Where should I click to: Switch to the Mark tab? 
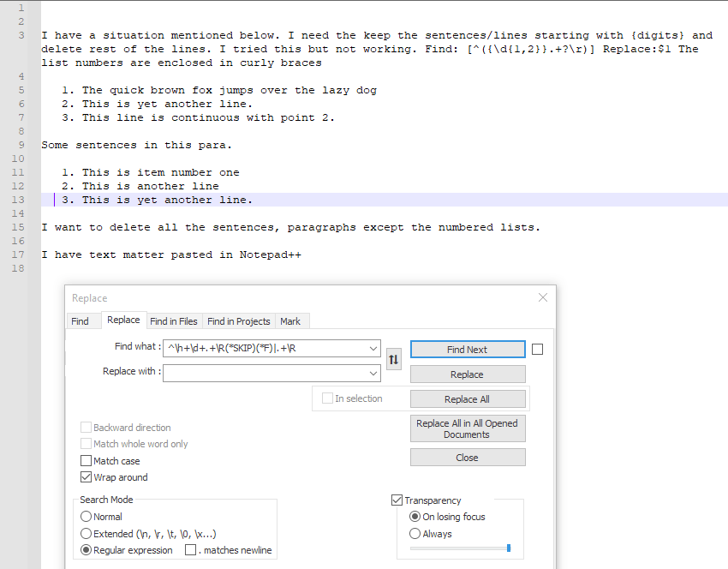(x=291, y=320)
